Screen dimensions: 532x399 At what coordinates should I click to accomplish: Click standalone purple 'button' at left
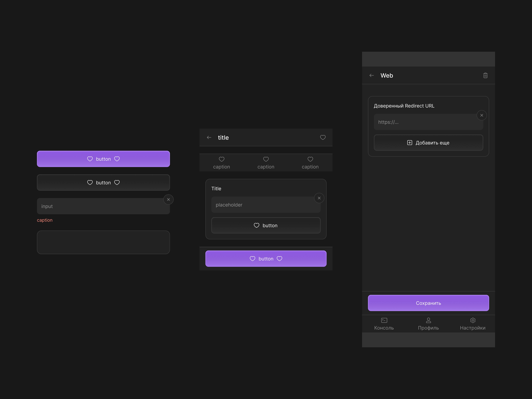(x=103, y=159)
